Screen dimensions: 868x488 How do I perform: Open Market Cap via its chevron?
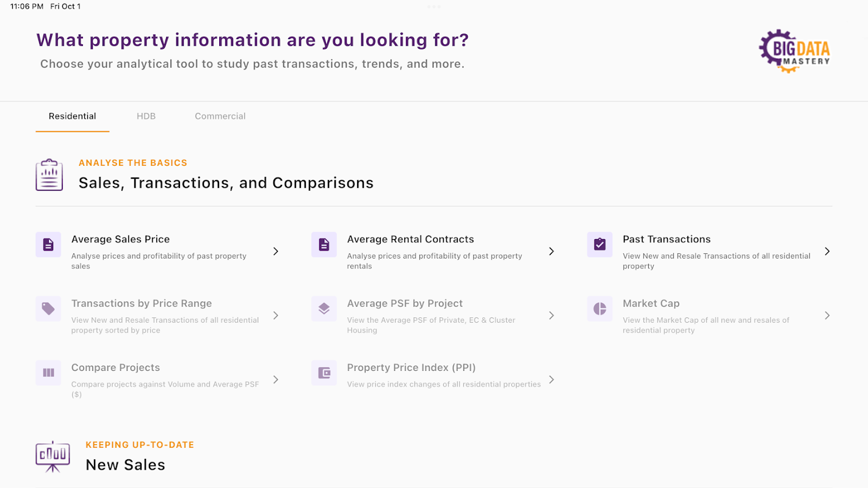coord(827,315)
